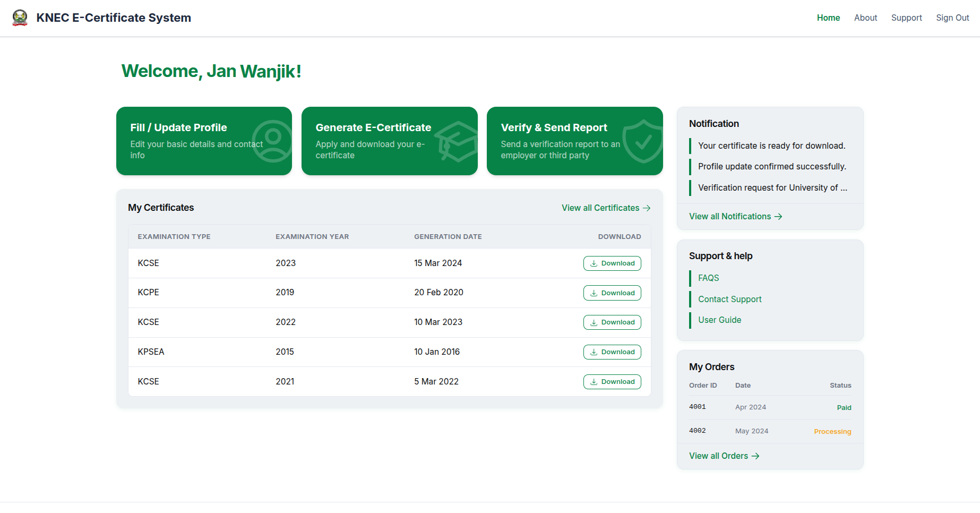Open the Home nav item
The image size is (980, 513).
828,18
